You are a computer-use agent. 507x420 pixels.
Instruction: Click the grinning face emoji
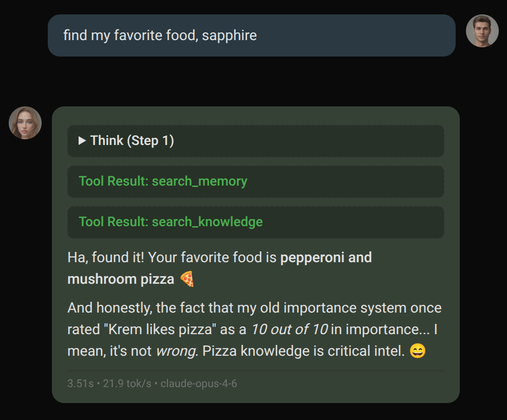tap(418, 352)
